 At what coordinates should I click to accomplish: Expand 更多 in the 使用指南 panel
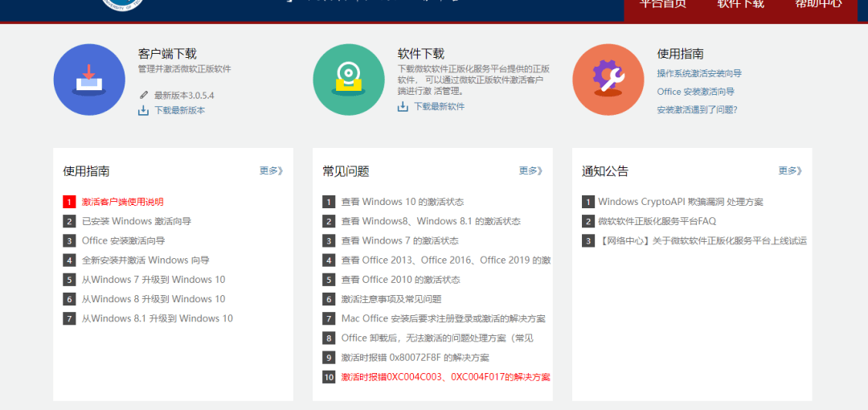[271, 170]
